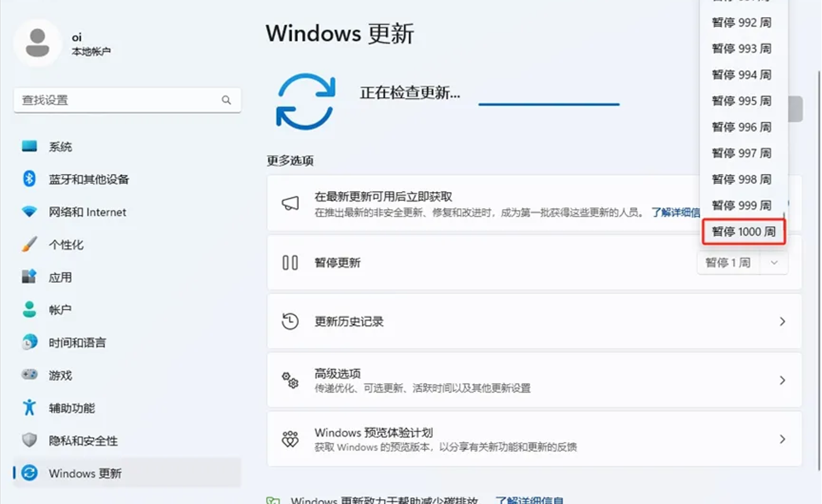Choose 暂停 992 周 from the list
This screenshot has height=504, width=822.
pos(742,22)
